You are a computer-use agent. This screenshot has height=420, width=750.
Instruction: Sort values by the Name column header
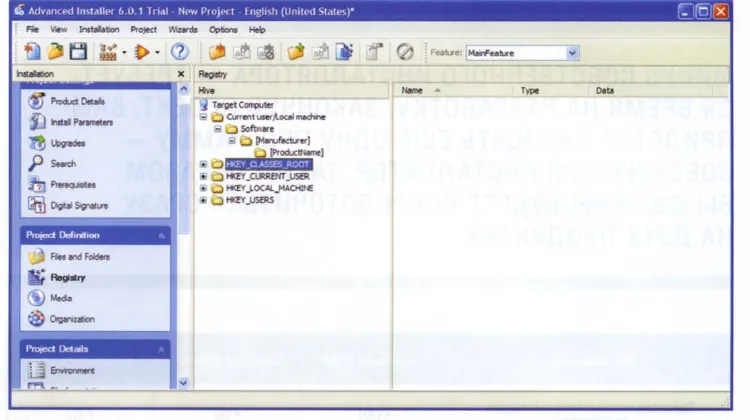pyautogui.click(x=453, y=90)
